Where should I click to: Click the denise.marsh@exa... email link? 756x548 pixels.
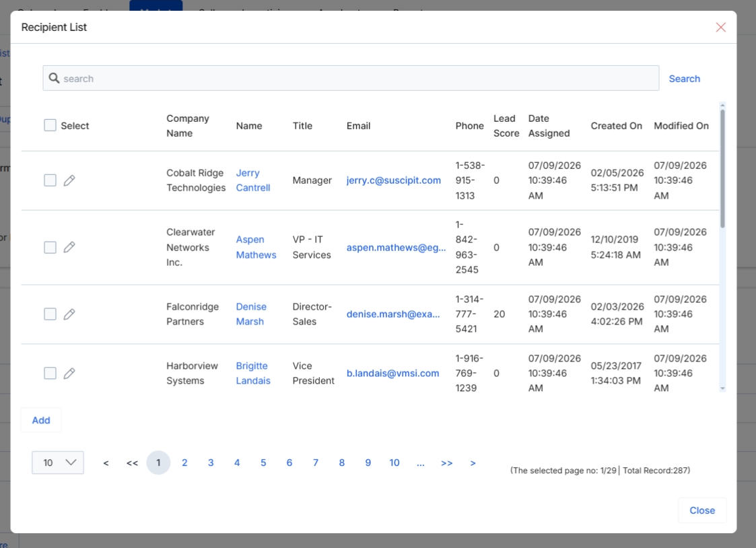coord(393,314)
